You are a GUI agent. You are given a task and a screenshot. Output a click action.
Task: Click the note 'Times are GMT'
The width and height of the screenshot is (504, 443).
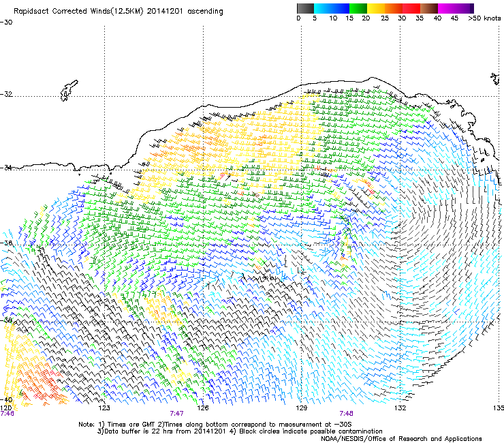click(131, 425)
